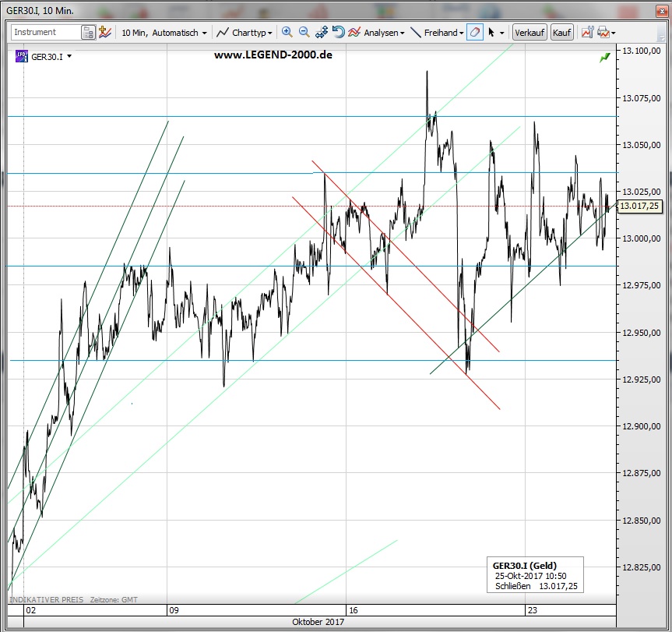Screen dimensions: 672x632
Task: Click the Verkauf button
Action: [x=530, y=33]
